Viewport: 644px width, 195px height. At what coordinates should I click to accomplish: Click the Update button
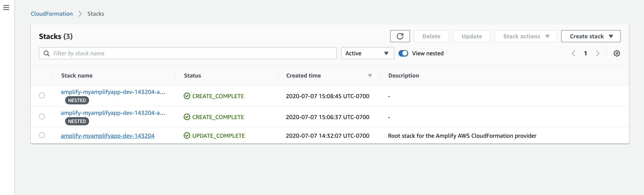point(472,36)
